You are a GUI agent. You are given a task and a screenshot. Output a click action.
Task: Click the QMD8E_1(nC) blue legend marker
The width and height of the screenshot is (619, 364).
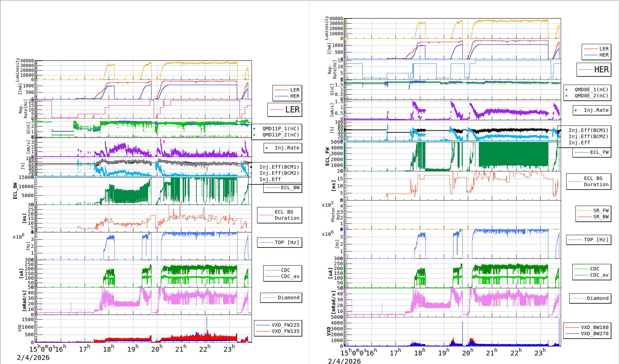[x=567, y=90]
